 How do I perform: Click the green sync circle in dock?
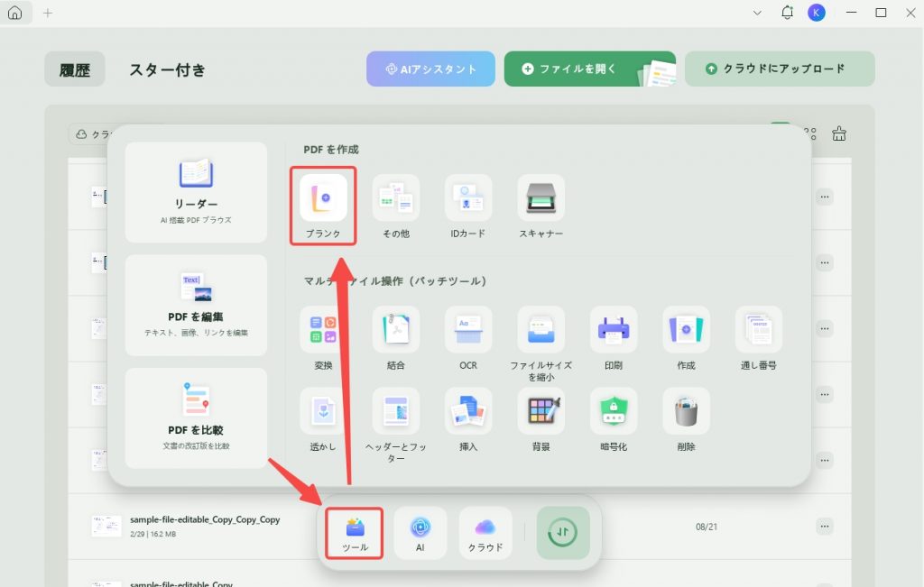[x=563, y=532]
